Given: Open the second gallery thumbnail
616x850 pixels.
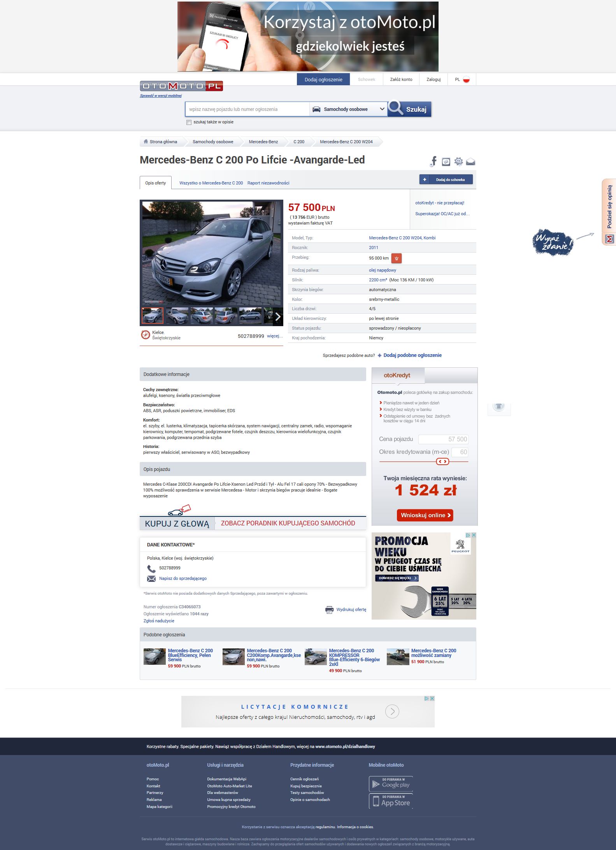Looking at the screenshot, I should coord(177,316).
